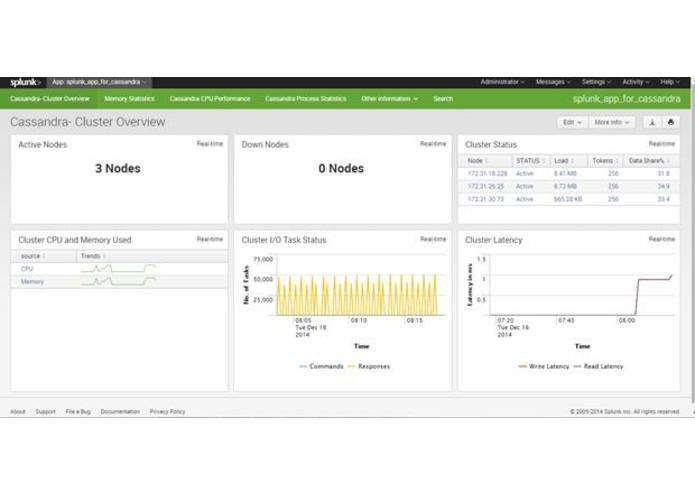
Task: Toggle the Write Latency legend entry
Action: click(544, 366)
